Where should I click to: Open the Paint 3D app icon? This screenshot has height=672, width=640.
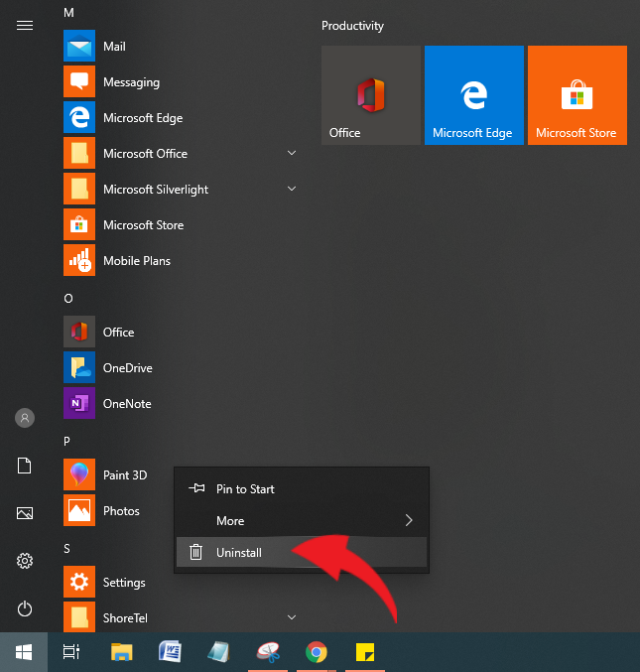click(x=79, y=474)
